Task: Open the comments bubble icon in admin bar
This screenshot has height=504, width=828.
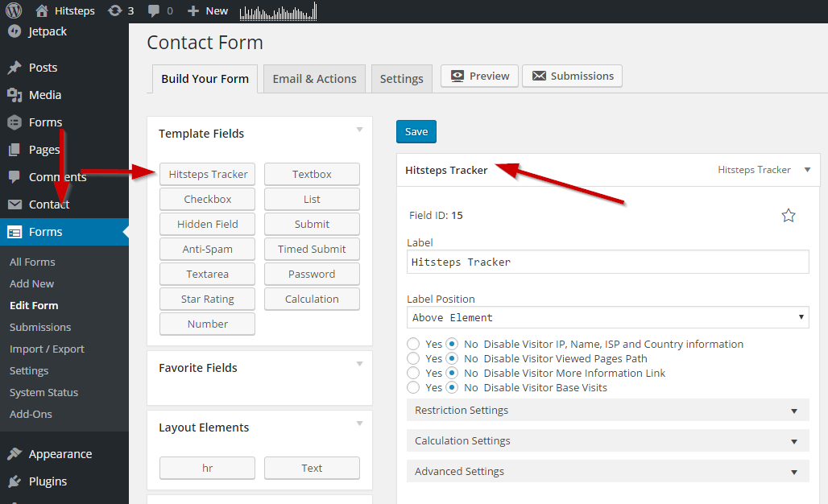Action: click(154, 10)
